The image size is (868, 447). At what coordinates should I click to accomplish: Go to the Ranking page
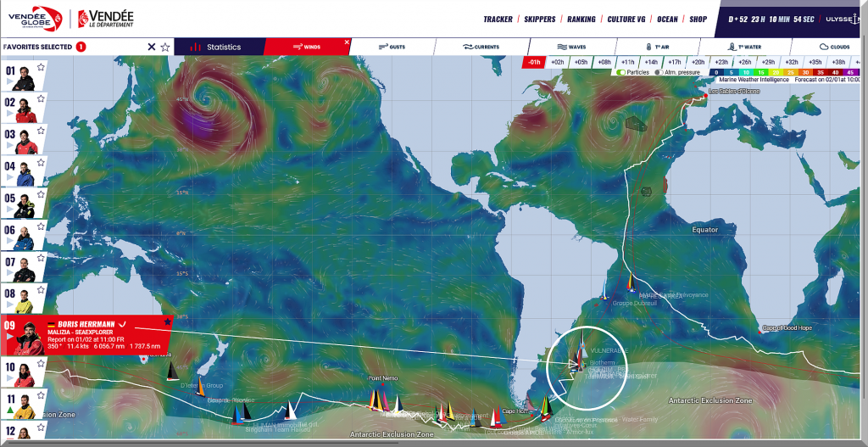tap(581, 19)
